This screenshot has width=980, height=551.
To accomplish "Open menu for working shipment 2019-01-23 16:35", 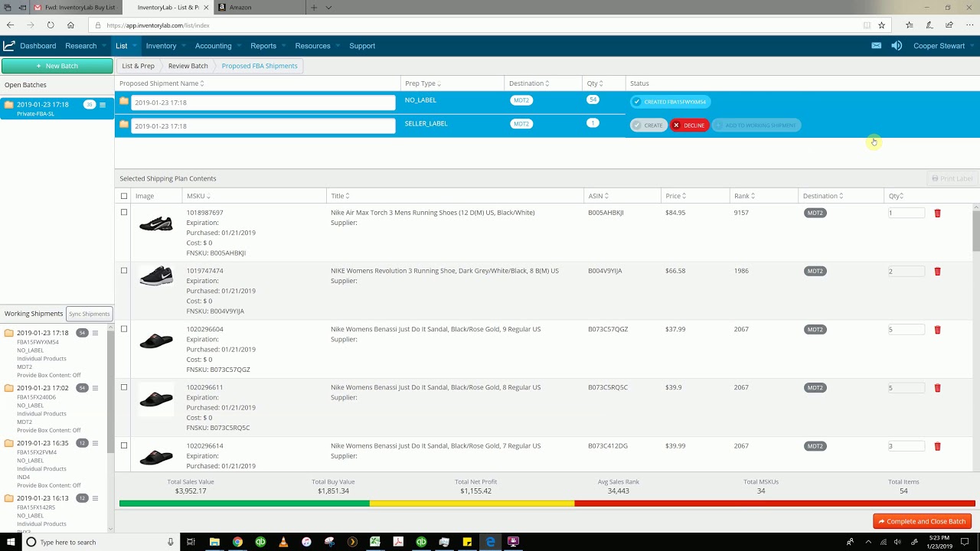I will (95, 443).
